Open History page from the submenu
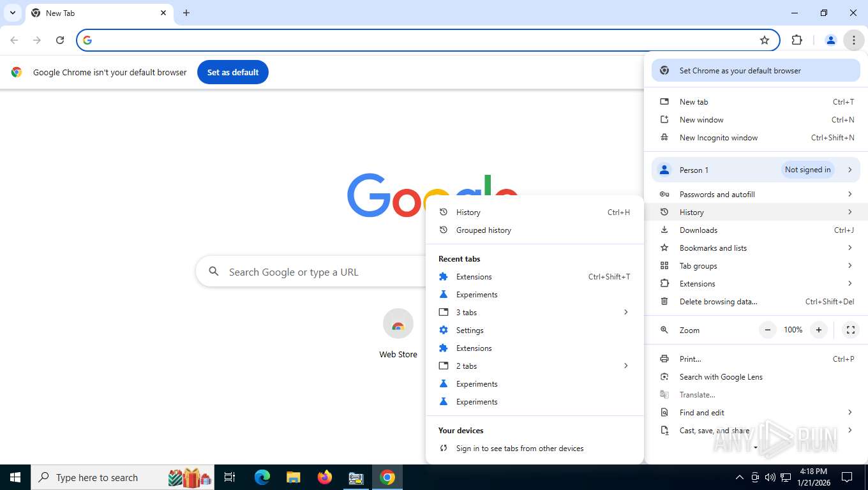 (535, 212)
